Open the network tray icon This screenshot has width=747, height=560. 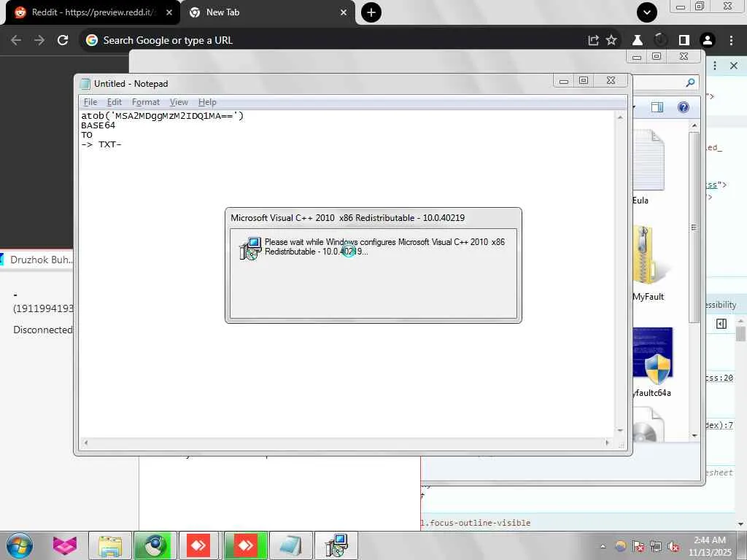(x=656, y=546)
